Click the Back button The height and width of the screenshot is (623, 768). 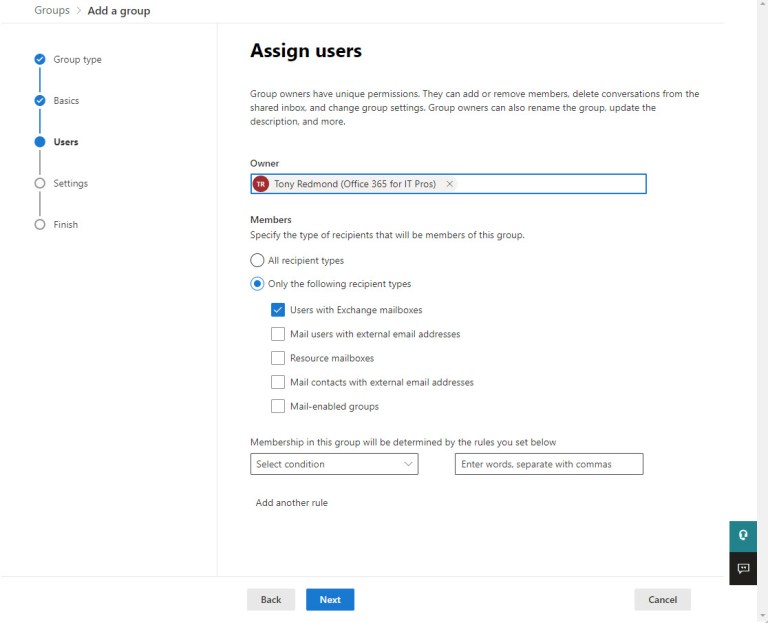coord(271,599)
